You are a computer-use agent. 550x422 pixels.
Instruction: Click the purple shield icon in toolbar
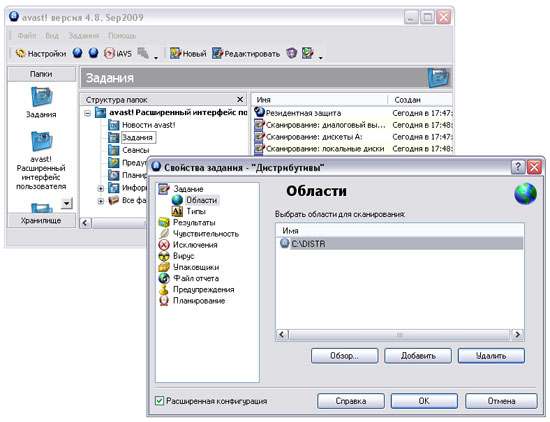[291, 53]
